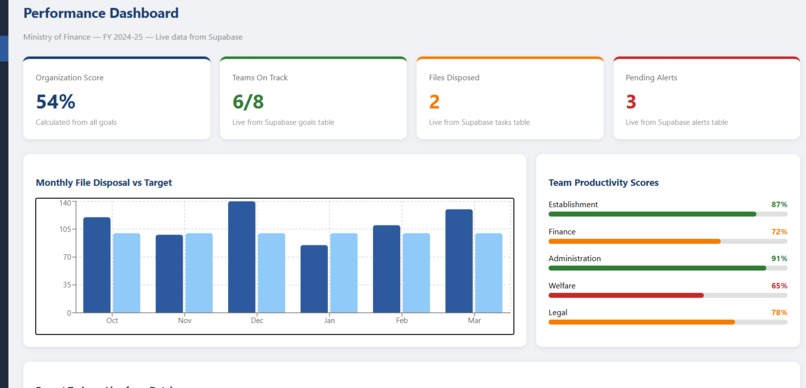The image size is (806, 388).
Task: Click 'Calculated from all goals' caption
Action: pos(76,122)
